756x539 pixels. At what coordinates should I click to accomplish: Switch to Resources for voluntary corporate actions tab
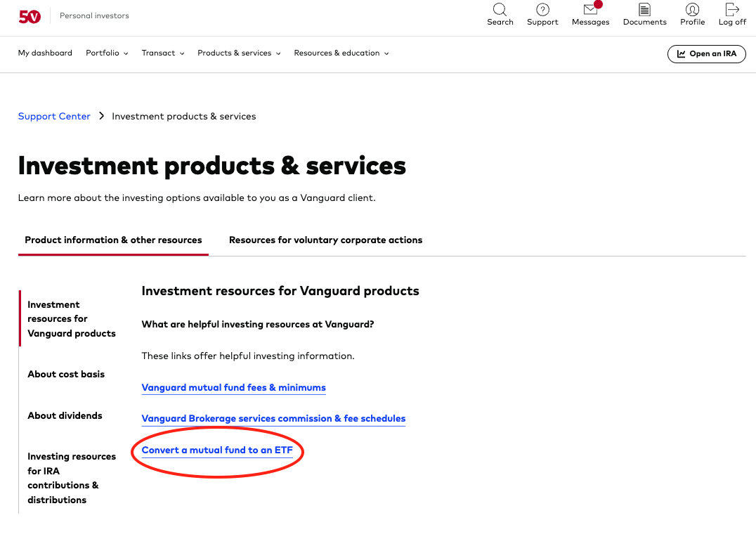click(325, 240)
